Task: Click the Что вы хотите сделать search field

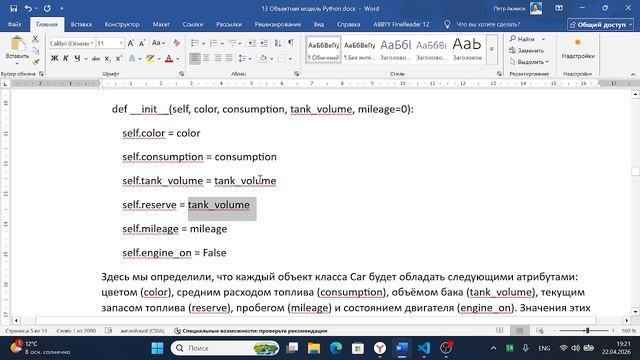Action: coord(488,24)
